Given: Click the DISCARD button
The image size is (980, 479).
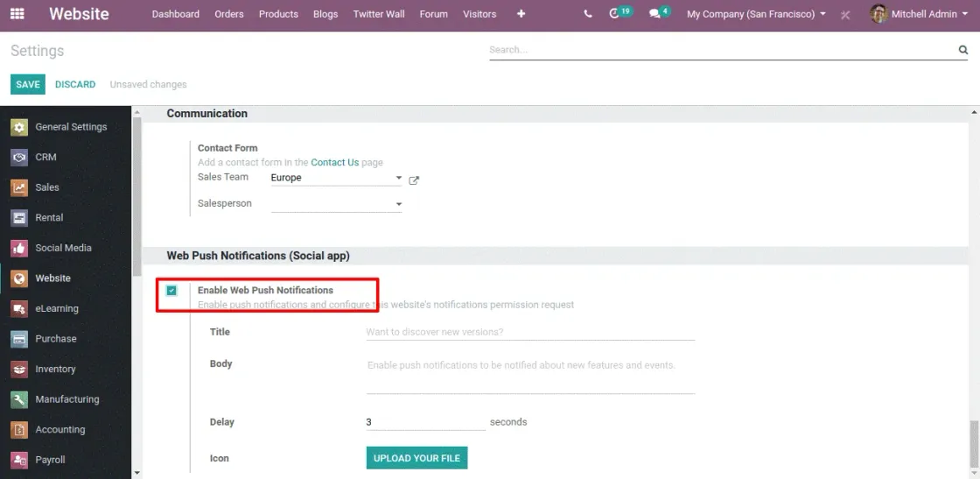Looking at the screenshot, I should click(75, 84).
